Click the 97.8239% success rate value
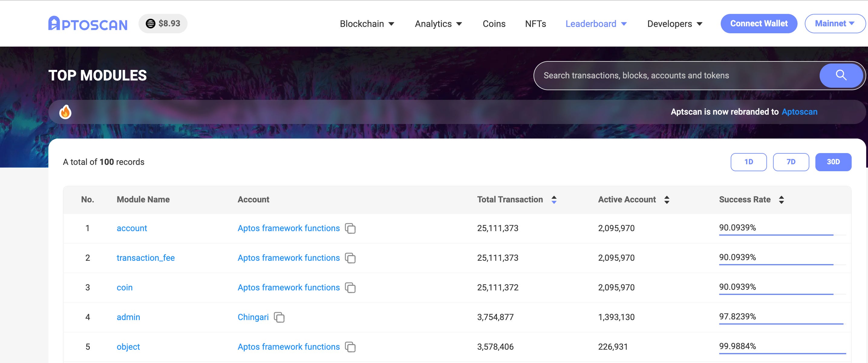Image resolution: width=868 pixels, height=363 pixels. click(x=738, y=316)
